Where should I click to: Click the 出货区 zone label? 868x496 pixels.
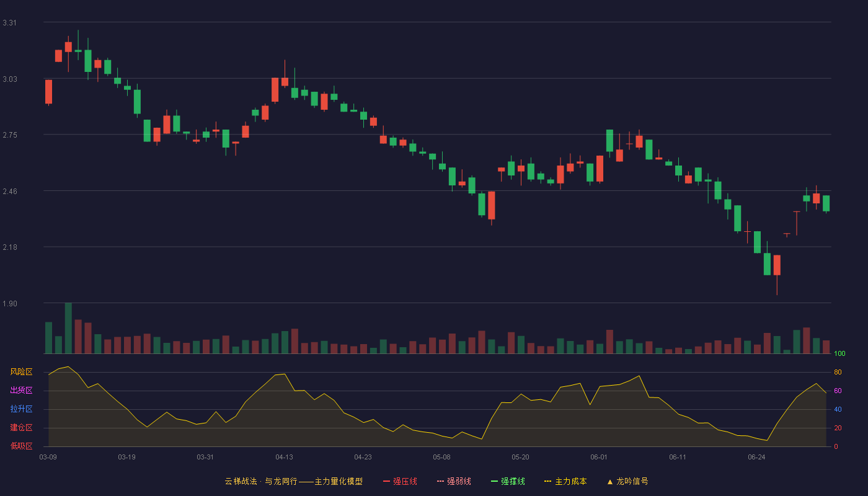tap(21, 391)
